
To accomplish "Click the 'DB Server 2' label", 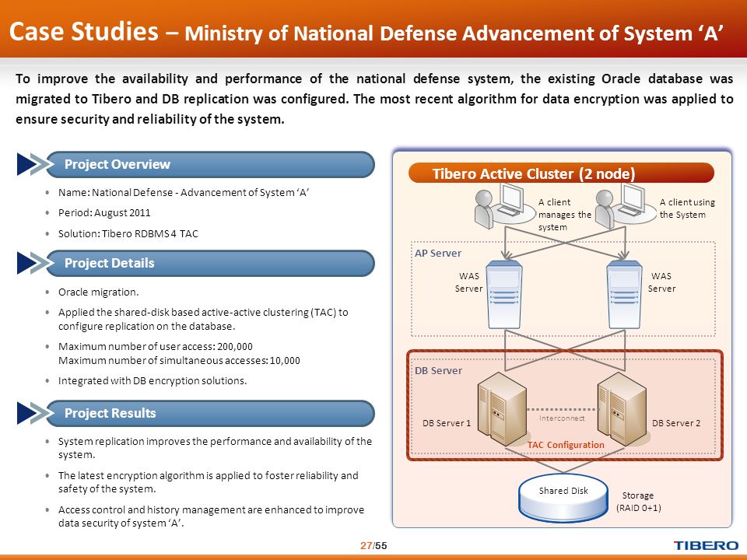I will [x=676, y=423].
